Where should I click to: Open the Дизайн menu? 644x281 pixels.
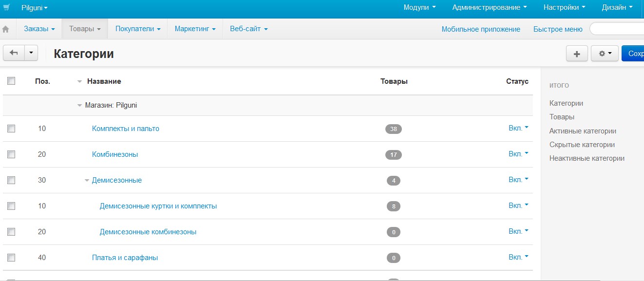pos(617,7)
